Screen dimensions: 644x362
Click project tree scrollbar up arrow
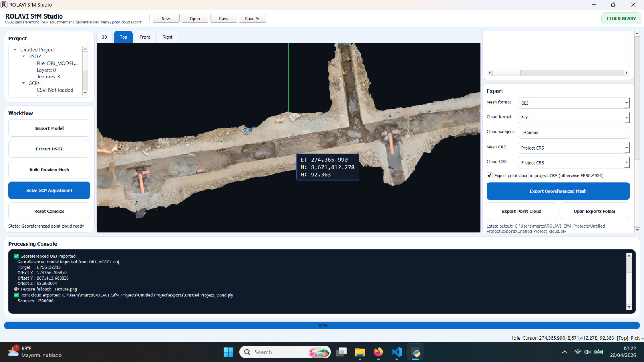pyautogui.click(x=85, y=49)
